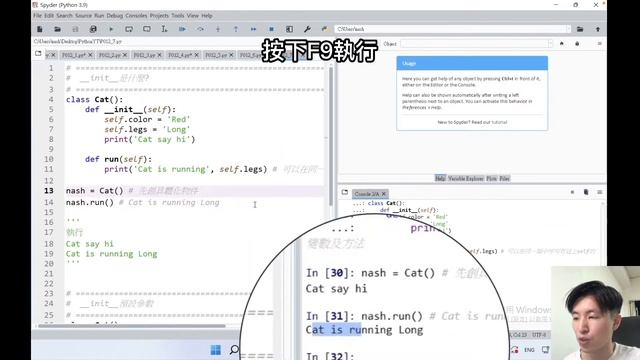640x360 pixels.
Task: Maximize current pane icon
Action: coord(289,29)
